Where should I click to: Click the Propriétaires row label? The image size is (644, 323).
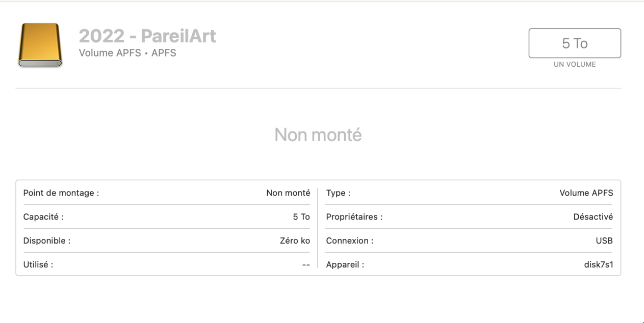tap(354, 217)
